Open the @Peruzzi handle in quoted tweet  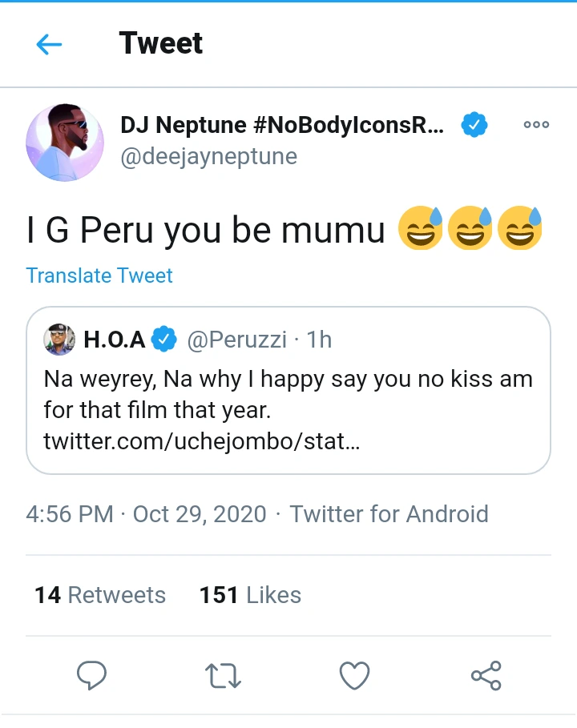pyautogui.click(x=236, y=340)
